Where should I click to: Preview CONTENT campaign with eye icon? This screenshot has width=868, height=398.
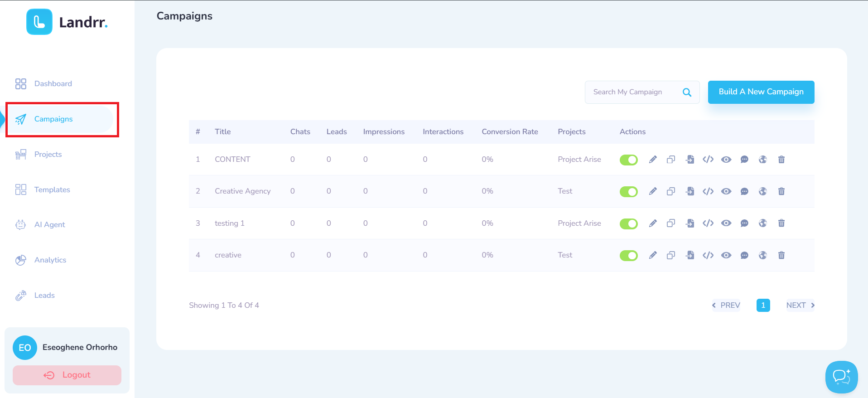click(x=726, y=159)
